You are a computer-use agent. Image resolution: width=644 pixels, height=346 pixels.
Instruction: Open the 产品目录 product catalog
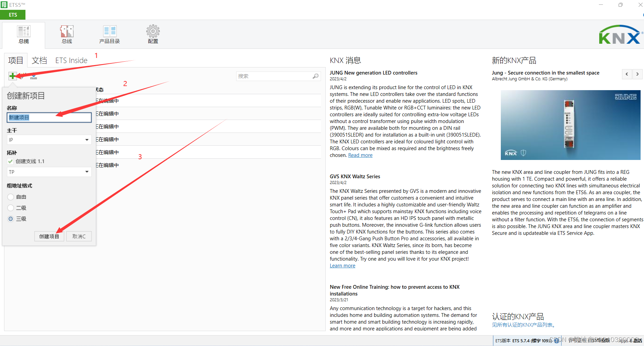(x=110, y=35)
